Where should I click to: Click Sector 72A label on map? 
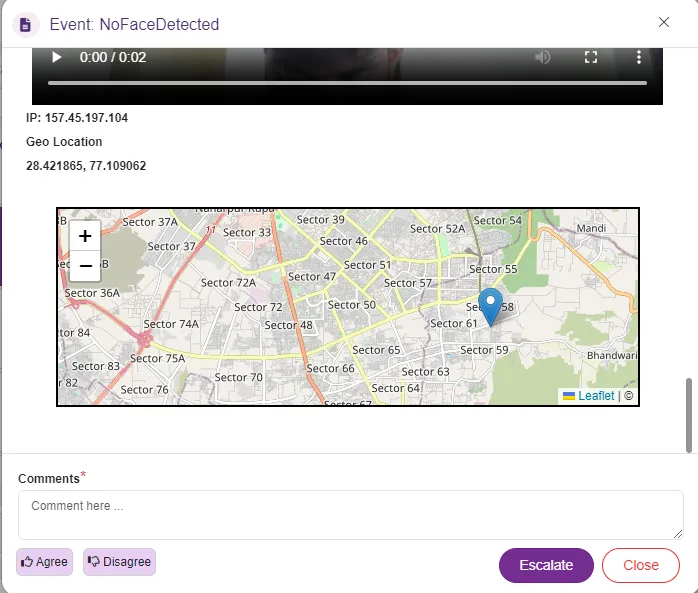click(228, 283)
